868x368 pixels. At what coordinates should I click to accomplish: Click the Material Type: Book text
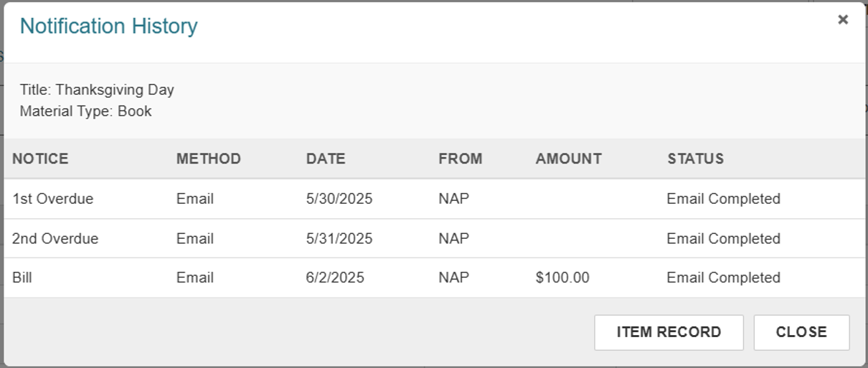point(85,111)
